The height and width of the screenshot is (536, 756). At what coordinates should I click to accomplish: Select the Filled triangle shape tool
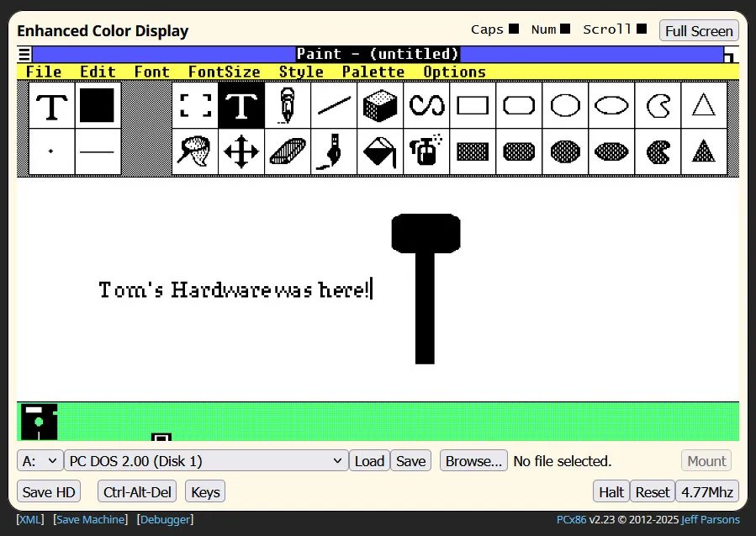click(x=704, y=151)
